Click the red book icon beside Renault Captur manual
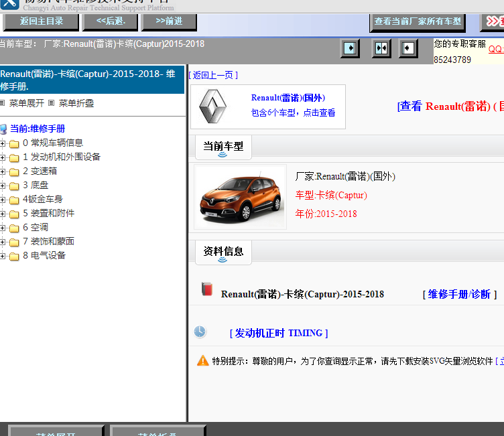The width and height of the screenshot is (504, 436). click(207, 289)
